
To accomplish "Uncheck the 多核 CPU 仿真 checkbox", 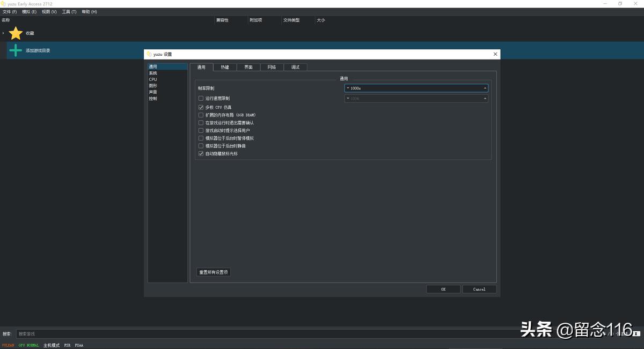I will pyautogui.click(x=201, y=107).
